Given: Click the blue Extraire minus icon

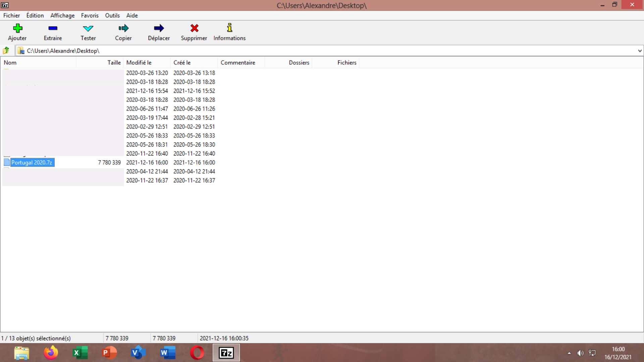Looking at the screenshot, I should point(53,28).
